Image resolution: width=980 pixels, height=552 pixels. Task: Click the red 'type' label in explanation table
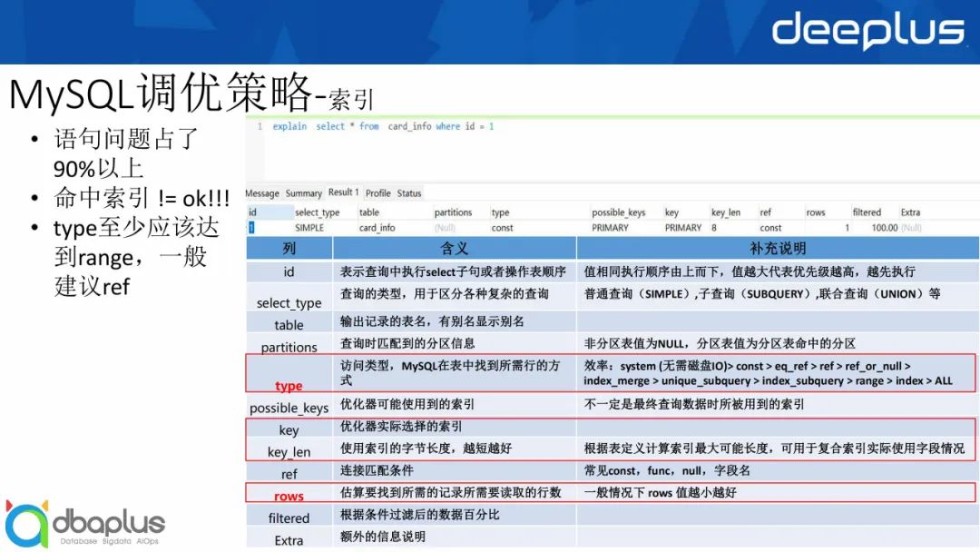(289, 386)
